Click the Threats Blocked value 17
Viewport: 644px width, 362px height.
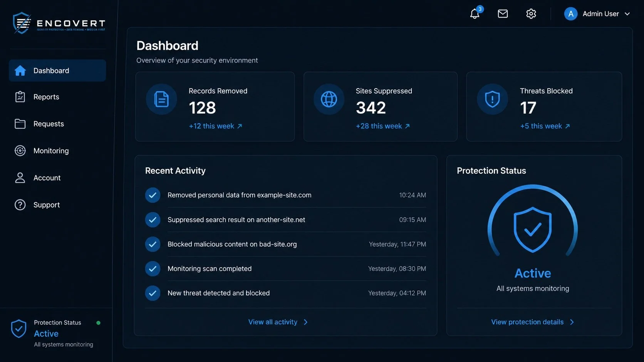(528, 108)
